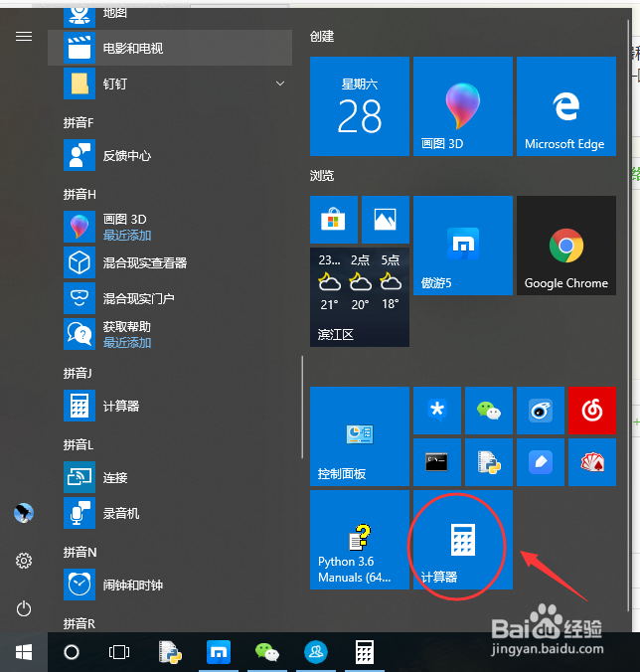Open the Python 3.6 Manuals tile

(360, 540)
